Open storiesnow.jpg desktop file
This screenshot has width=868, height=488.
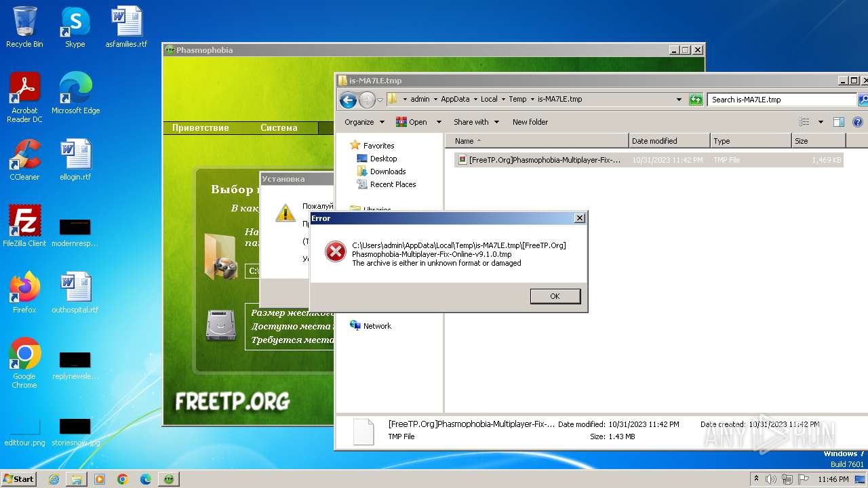pos(75,432)
